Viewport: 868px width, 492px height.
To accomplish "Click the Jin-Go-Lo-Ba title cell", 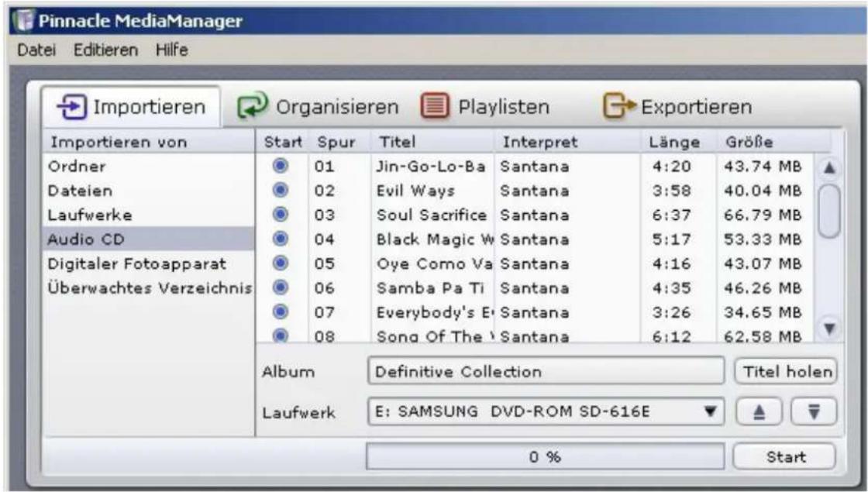I will click(431, 166).
